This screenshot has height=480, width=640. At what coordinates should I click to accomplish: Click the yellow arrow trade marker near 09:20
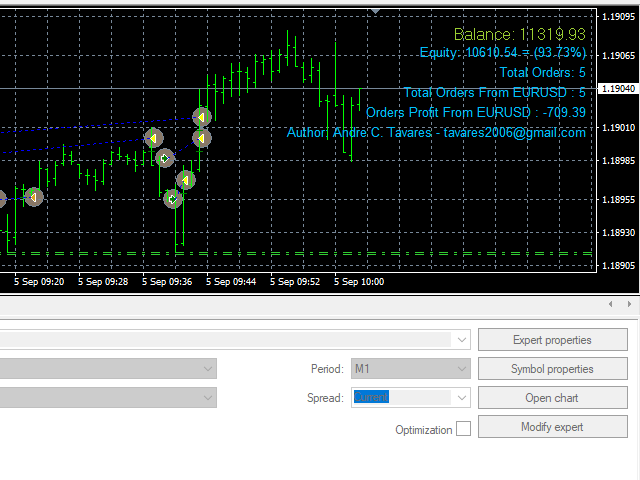pos(33,198)
